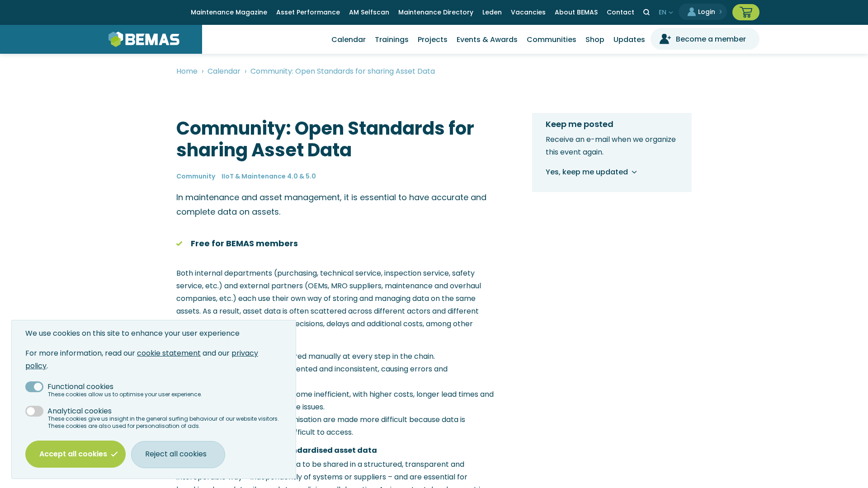868x488 pixels.
Task: Click the page title heading
Action: pyautogui.click(x=325, y=139)
